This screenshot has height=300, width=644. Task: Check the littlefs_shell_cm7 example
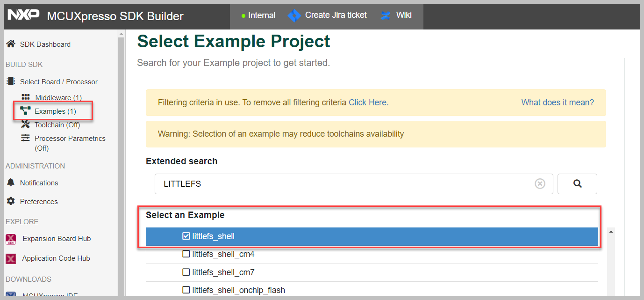click(x=186, y=272)
